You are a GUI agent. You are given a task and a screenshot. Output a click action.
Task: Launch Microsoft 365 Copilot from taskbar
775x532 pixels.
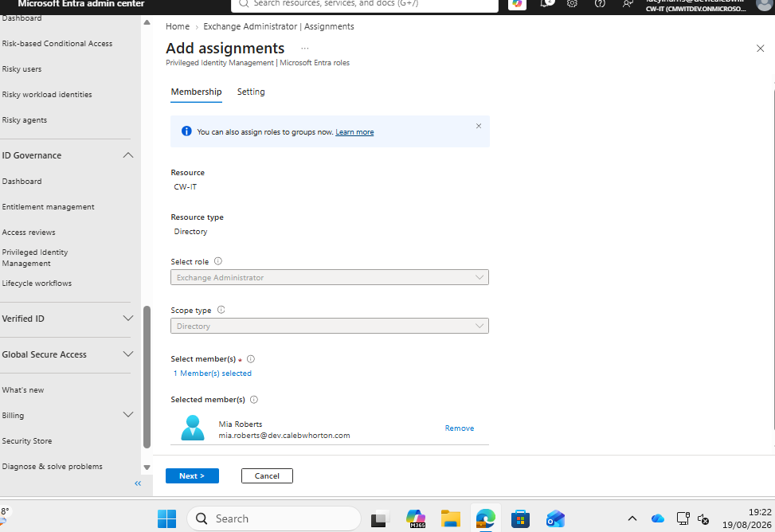(x=416, y=519)
